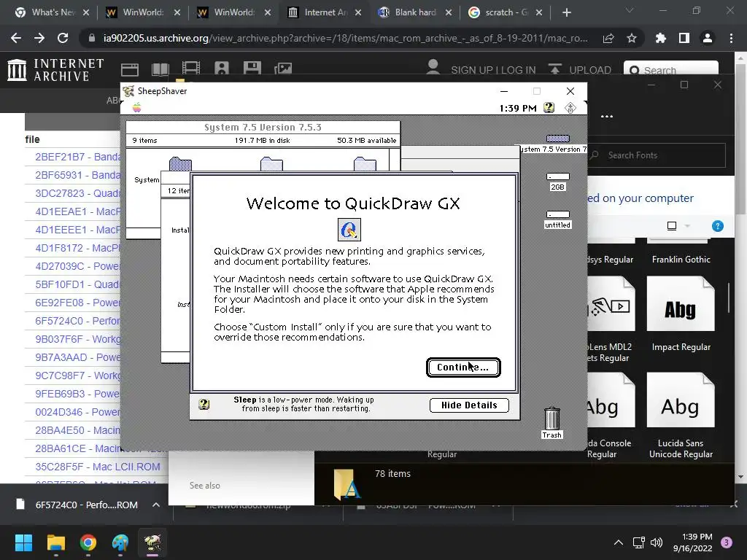The height and width of the screenshot is (560, 747).
Task: Open File Explorer from the taskbar
Action: (55, 542)
